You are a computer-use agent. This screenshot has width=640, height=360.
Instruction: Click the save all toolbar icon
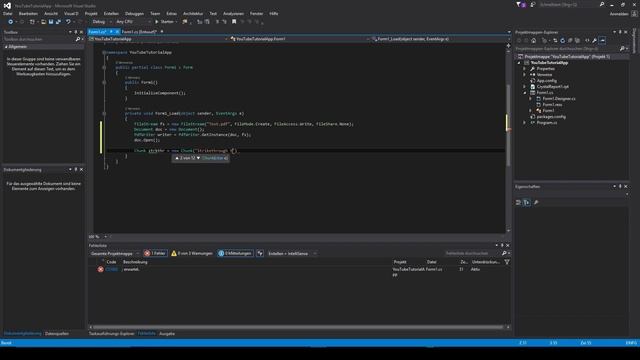[58, 22]
